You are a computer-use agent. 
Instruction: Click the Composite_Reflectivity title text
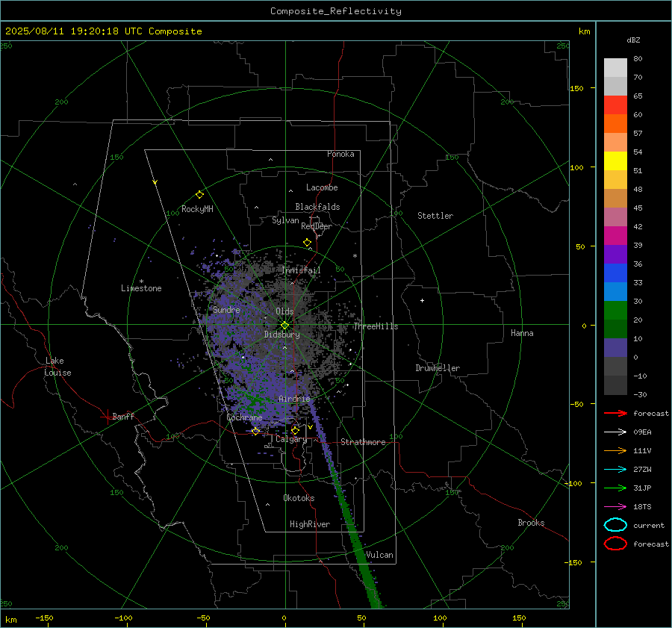(336, 11)
